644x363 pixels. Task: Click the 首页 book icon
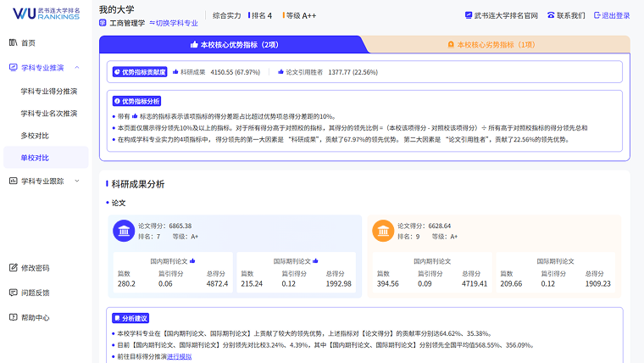click(14, 42)
